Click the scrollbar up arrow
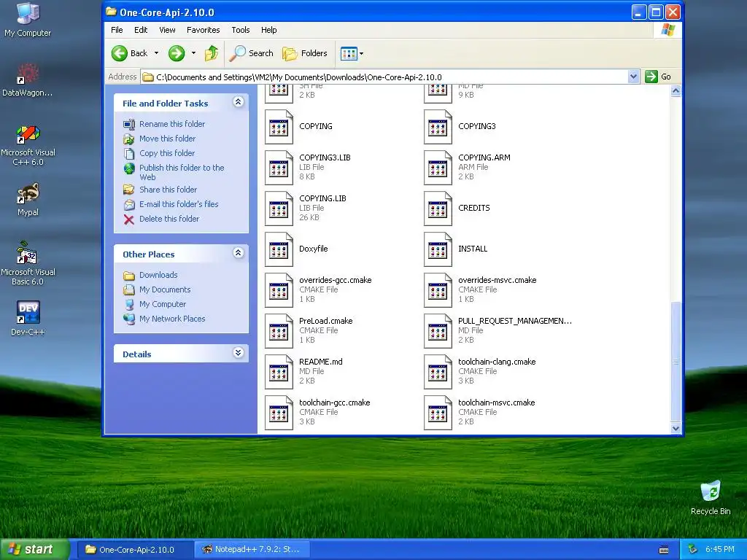This screenshot has height=560, width=747. 676,91
